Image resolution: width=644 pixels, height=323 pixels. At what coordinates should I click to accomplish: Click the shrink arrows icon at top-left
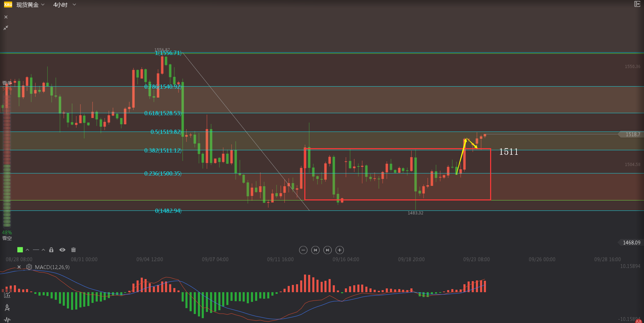click(x=6, y=28)
